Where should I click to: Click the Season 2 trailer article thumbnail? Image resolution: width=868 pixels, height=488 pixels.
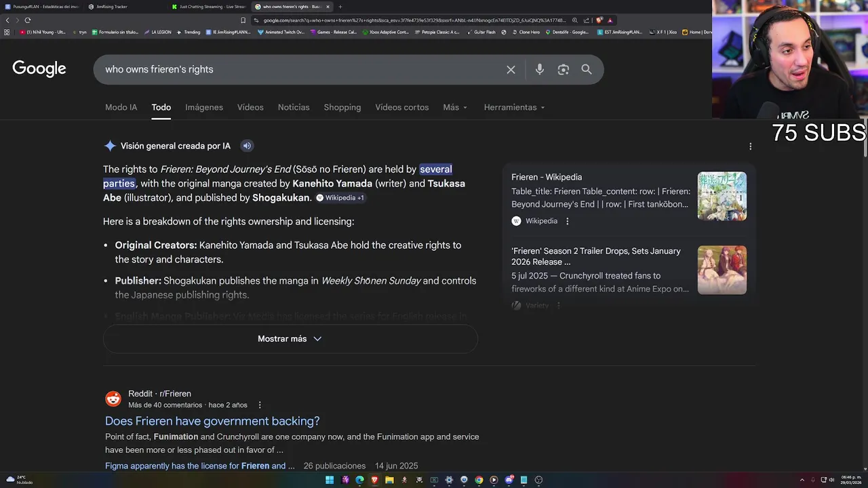coord(722,270)
